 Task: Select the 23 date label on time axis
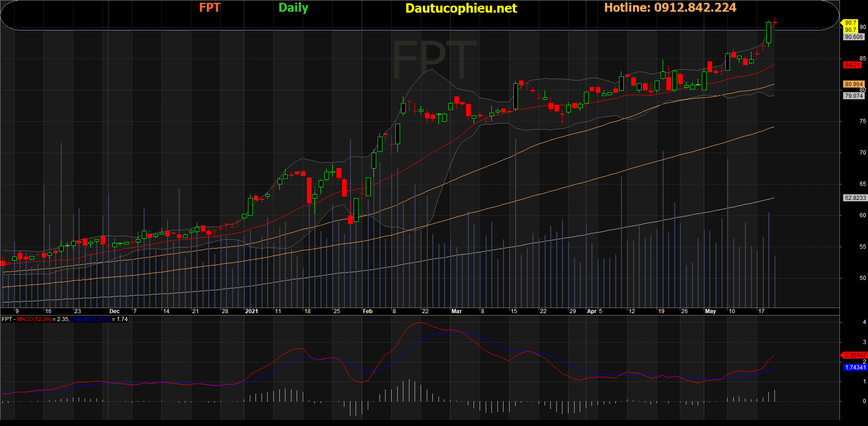(x=78, y=311)
